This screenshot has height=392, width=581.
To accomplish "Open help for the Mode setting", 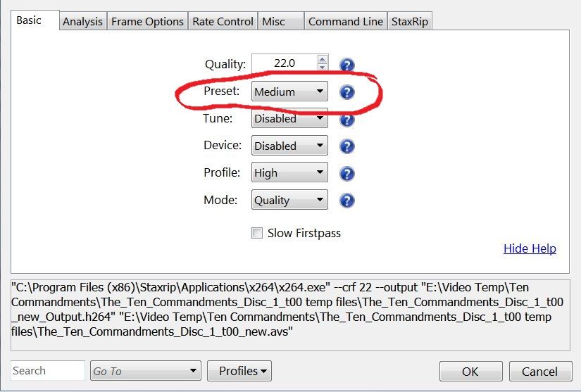I will pos(346,201).
